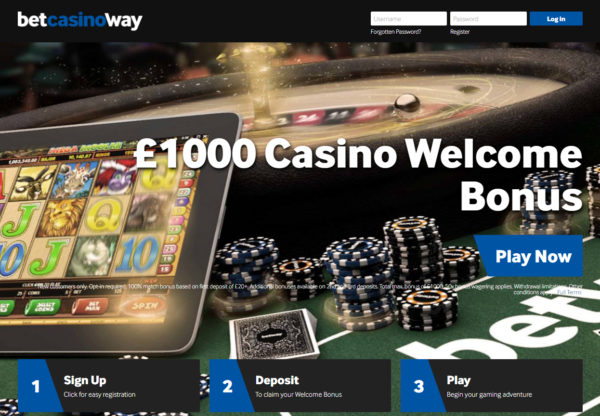Focus the Password input field

488,19
